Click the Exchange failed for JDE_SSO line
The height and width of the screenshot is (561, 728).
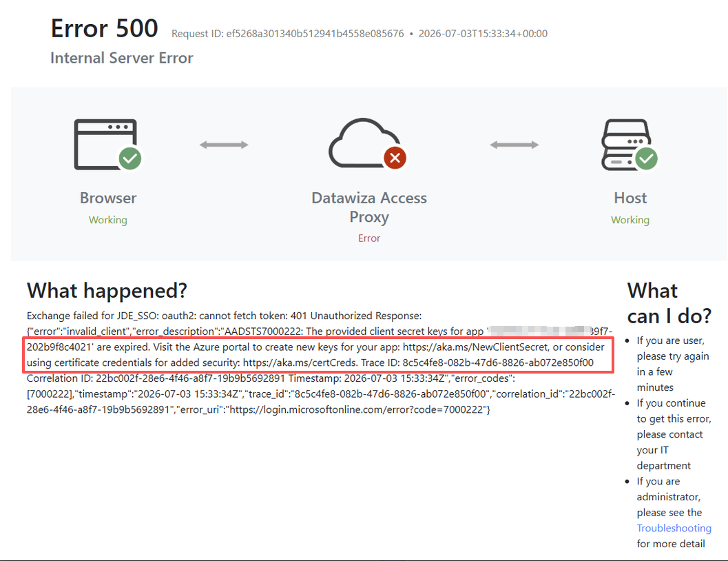coord(225,316)
